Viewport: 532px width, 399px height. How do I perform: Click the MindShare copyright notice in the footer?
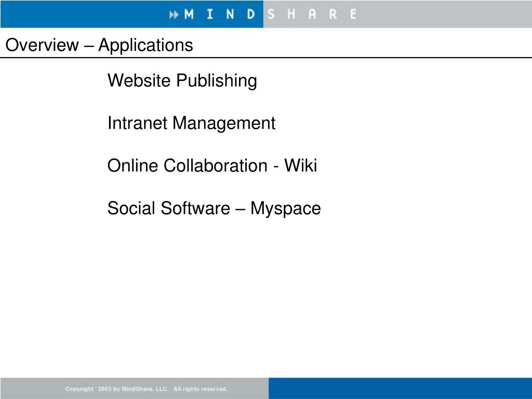point(146,389)
